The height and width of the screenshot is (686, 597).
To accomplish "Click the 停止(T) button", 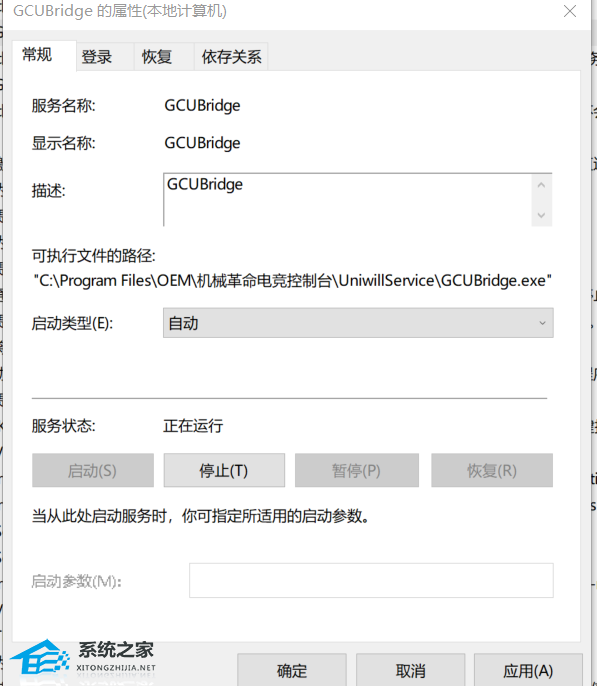I will click(224, 470).
